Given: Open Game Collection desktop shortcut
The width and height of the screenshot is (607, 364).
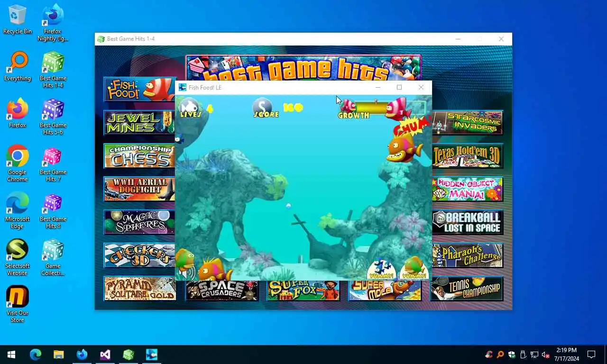Looking at the screenshot, I should click(53, 257).
